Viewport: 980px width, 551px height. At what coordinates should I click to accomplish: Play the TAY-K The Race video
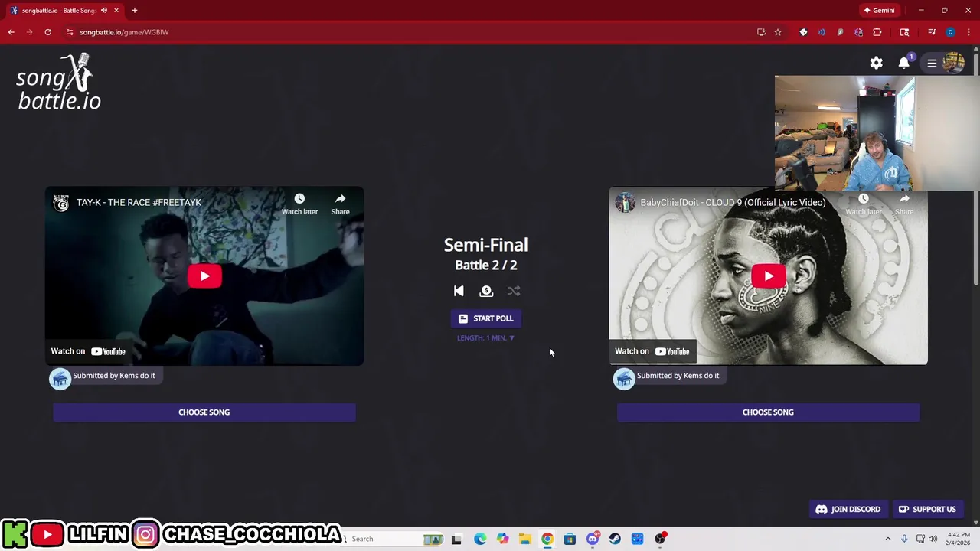coord(204,276)
